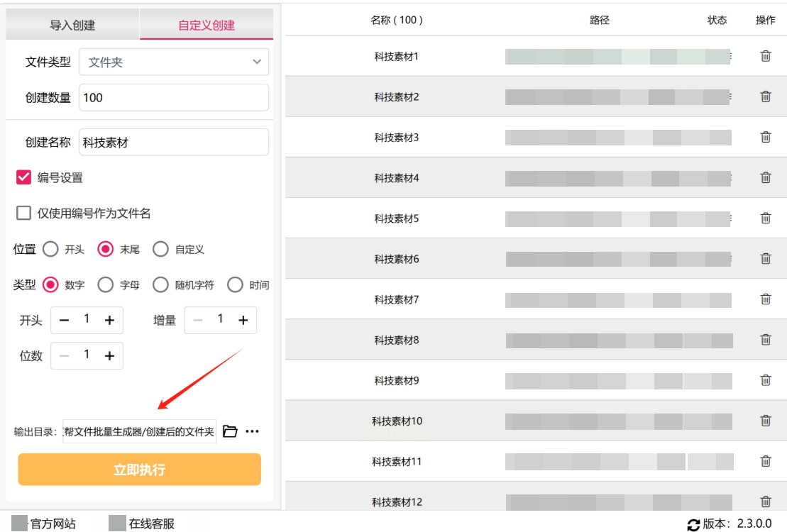Click the three-dots more options icon
The image size is (787, 532).
point(252,431)
